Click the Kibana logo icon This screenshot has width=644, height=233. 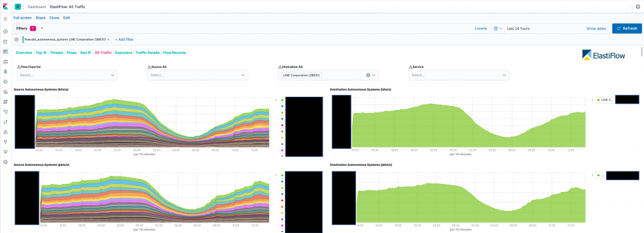click(x=5, y=6)
